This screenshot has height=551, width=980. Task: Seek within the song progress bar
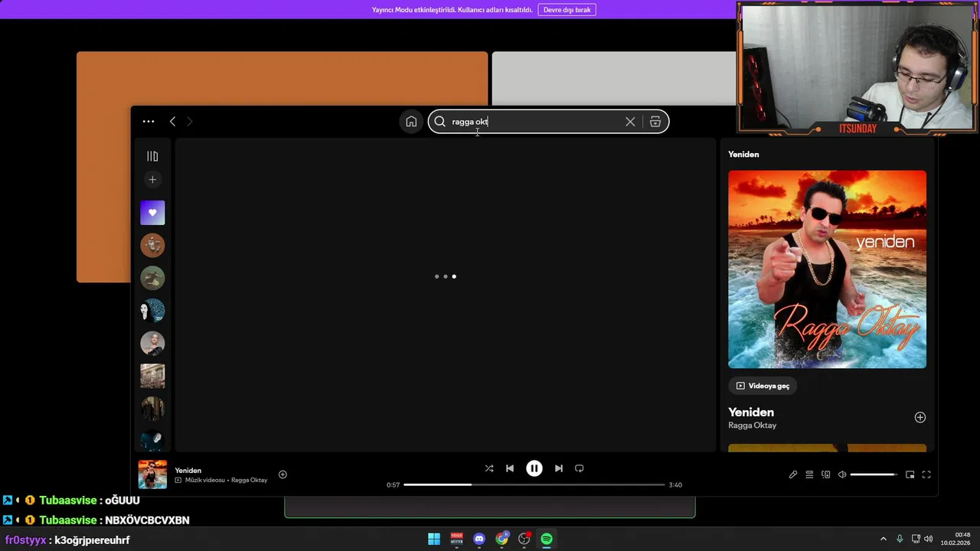coord(534,484)
